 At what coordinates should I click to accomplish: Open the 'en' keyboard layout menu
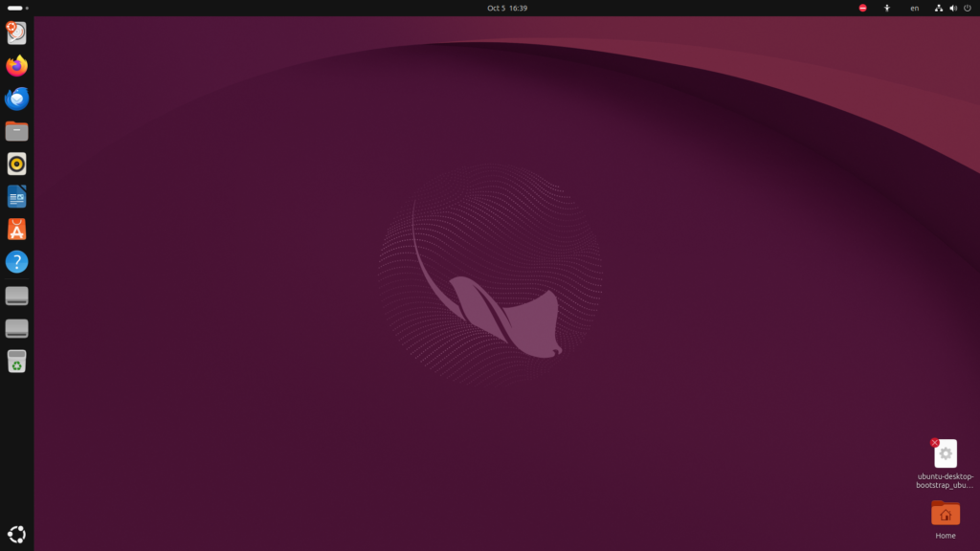pyautogui.click(x=914, y=8)
